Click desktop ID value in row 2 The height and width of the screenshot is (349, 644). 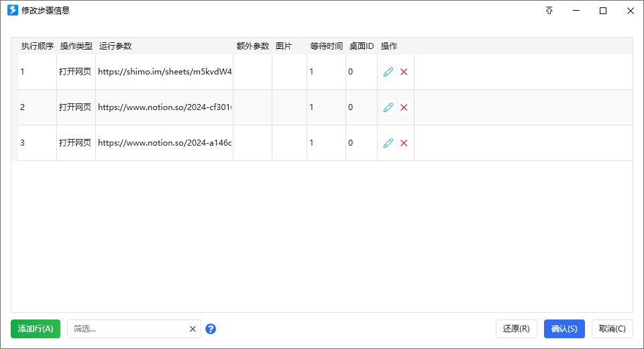click(362, 107)
